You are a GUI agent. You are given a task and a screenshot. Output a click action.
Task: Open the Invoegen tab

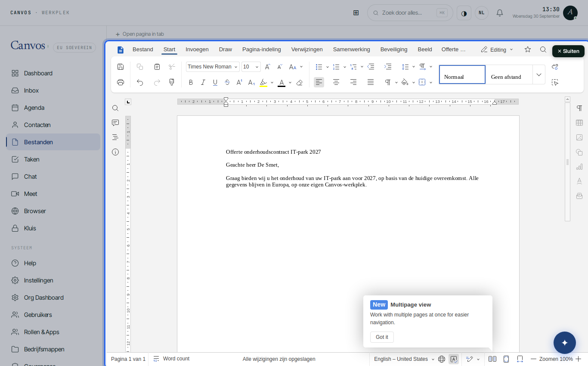(197, 50)
